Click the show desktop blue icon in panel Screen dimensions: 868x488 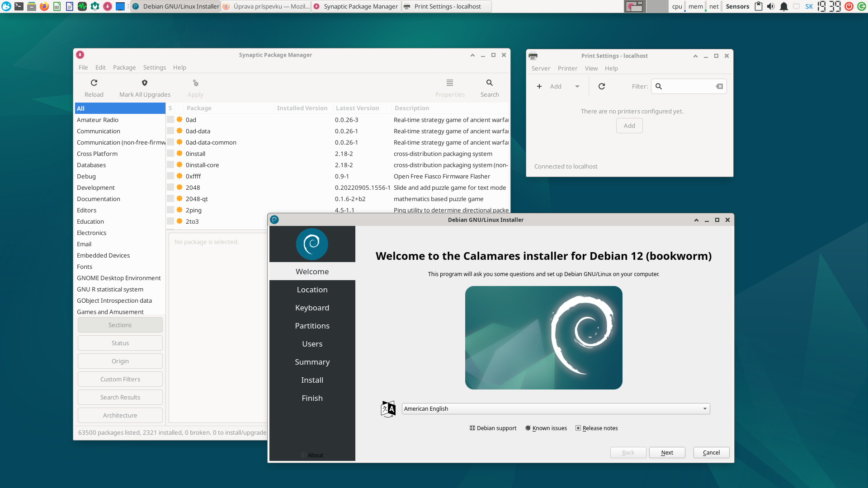pyautogui.click(x=120, y=6)
